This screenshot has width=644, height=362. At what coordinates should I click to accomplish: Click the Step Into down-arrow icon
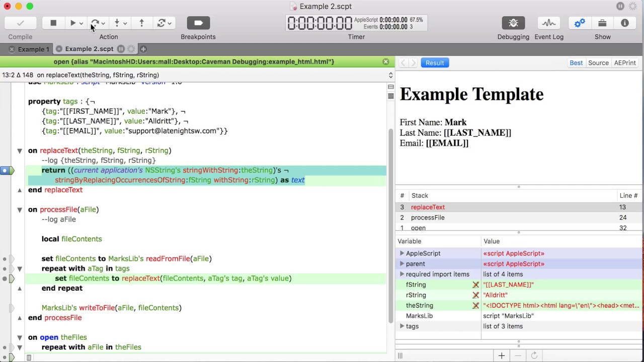point(117,23)
